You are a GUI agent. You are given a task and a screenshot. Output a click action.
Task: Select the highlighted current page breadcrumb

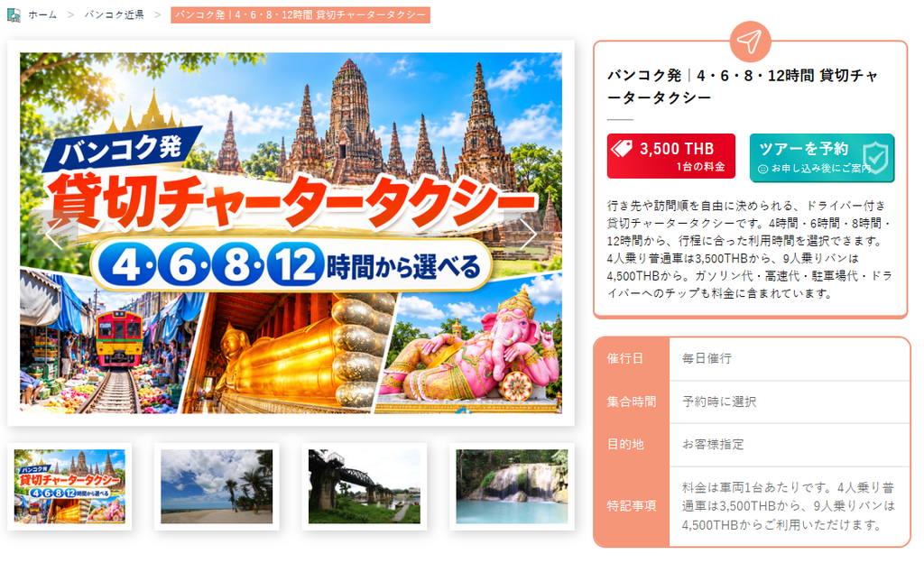coord(300,14)
